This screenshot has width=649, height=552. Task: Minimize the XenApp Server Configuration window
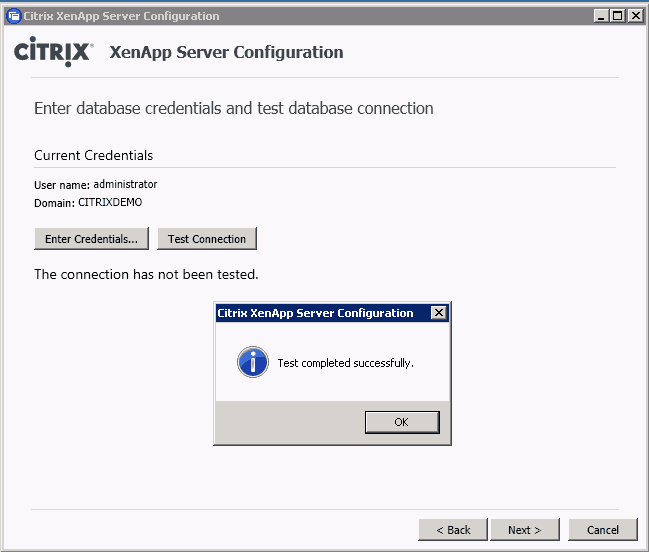[x=601, y=16]
